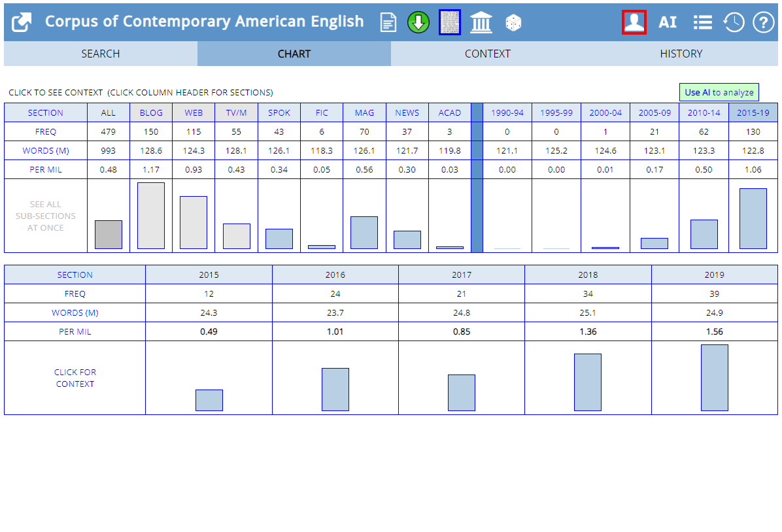Open the HISTORY tab
This screenshot has width=782, height=532.
(x=681, y=54)
